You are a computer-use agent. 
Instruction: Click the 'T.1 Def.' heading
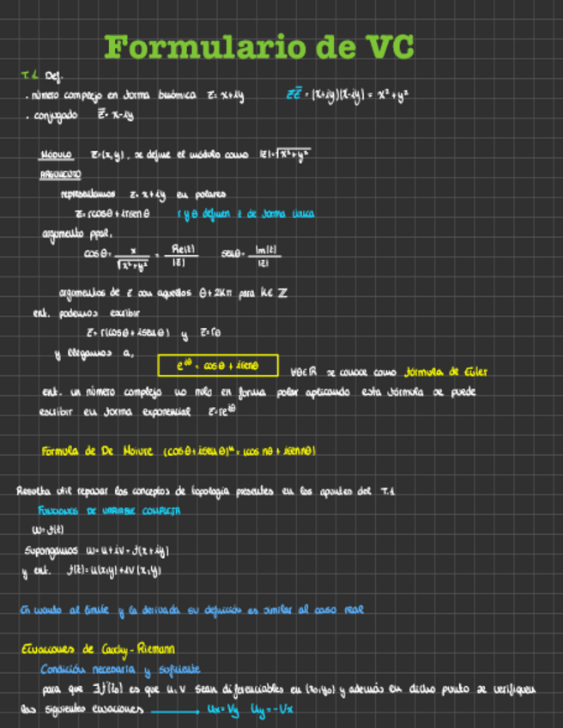pyautogui.click(x=42, y=76)
